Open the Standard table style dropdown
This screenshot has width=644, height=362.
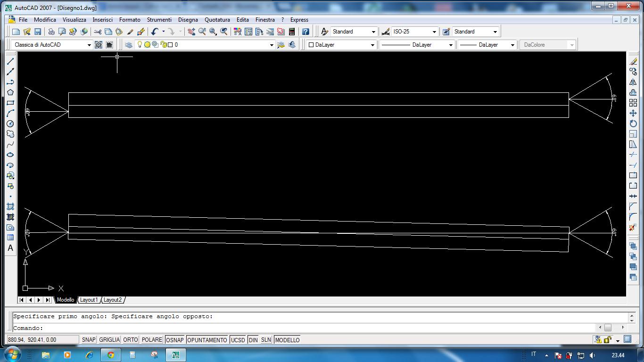coord(495,32)
